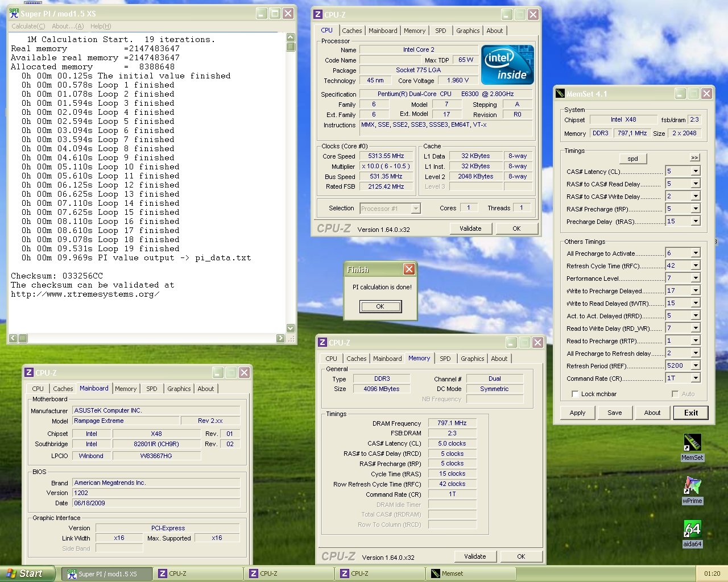The height and width of the screenshot is (582, 728).
Task: Click the DRAM Frequency field 797.1 MHz
Action: coord(452,423)
